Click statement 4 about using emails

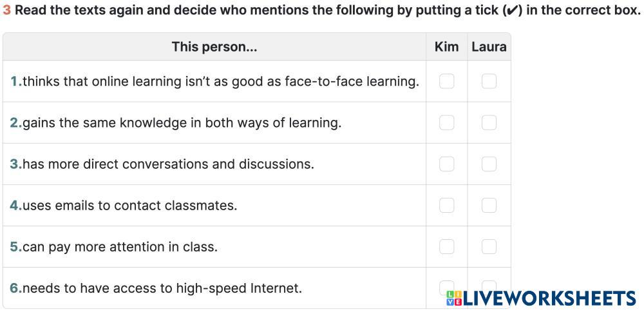[124, 205]
